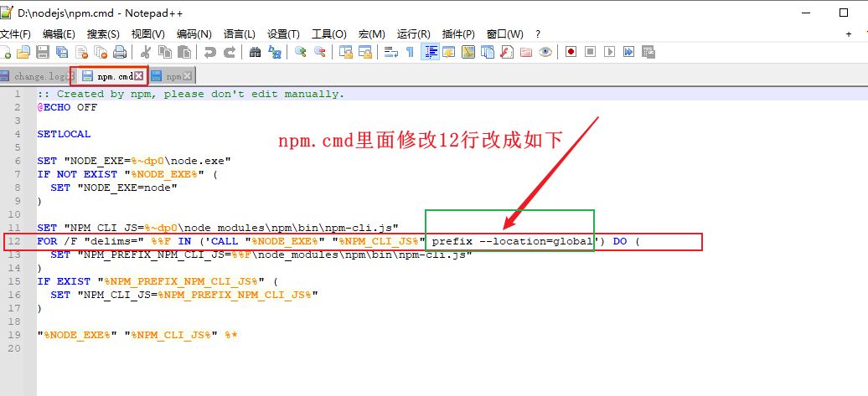
Task: Click the Run Macro Multiple Times icon
Action: tap(628, 52)
